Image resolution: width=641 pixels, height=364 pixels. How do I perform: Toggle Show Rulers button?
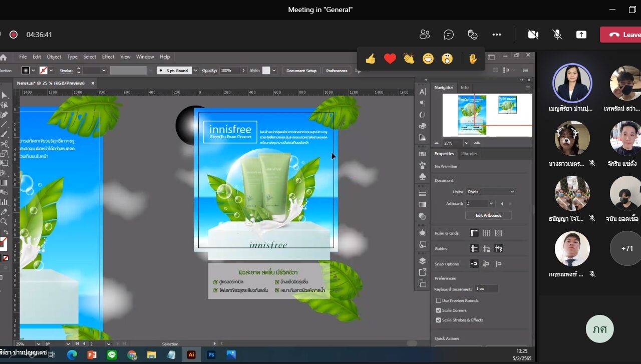click(x=474, y=233)
